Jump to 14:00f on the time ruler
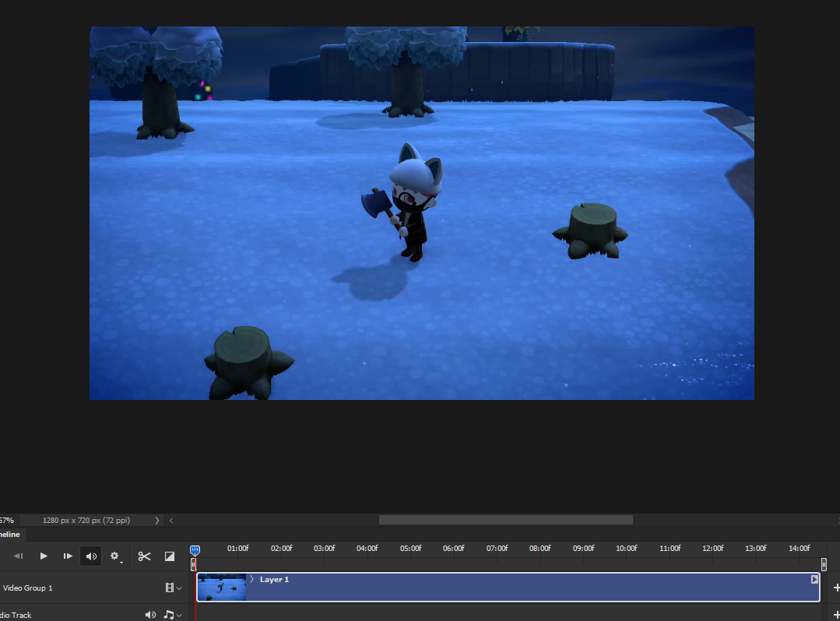The width and height of the screenshot is (840, 621). coord(800,548)
